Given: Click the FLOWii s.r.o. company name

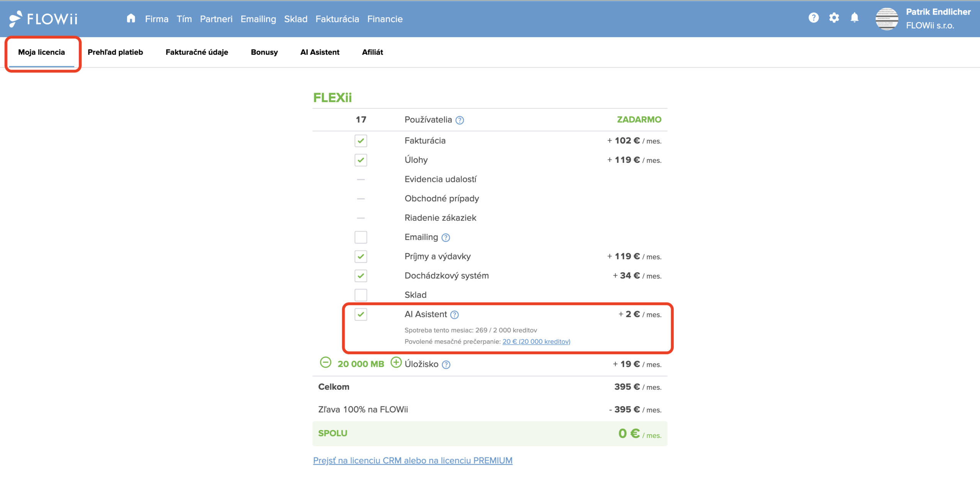Looking at the screenshot, I should point(930,26).
